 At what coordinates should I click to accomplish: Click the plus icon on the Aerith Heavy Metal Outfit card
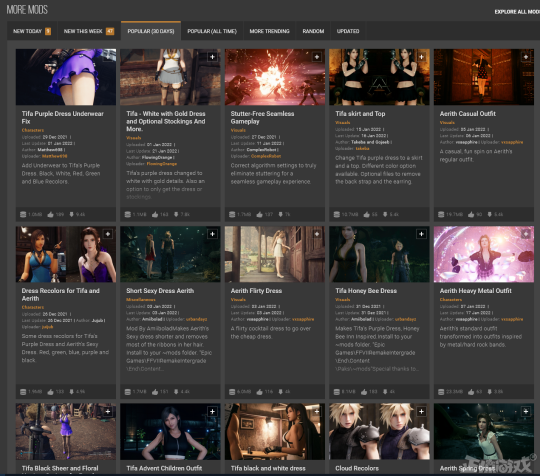tap(526, 234)
